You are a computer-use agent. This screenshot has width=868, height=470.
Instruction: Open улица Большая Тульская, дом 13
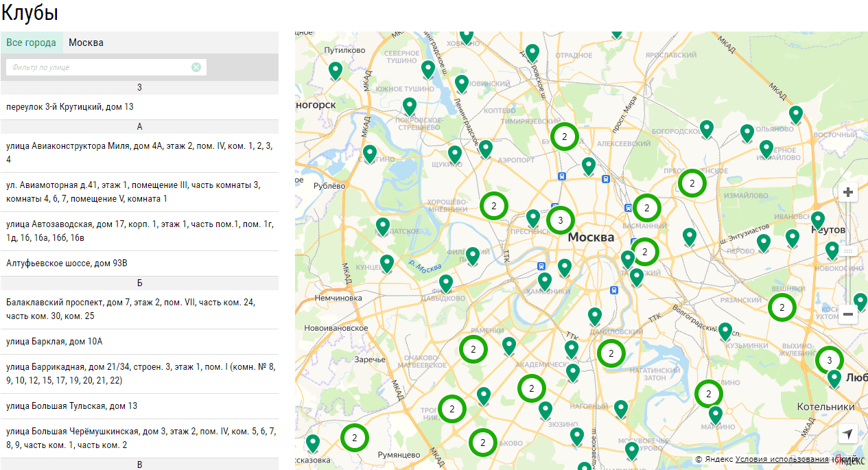[x=139, y=406]
